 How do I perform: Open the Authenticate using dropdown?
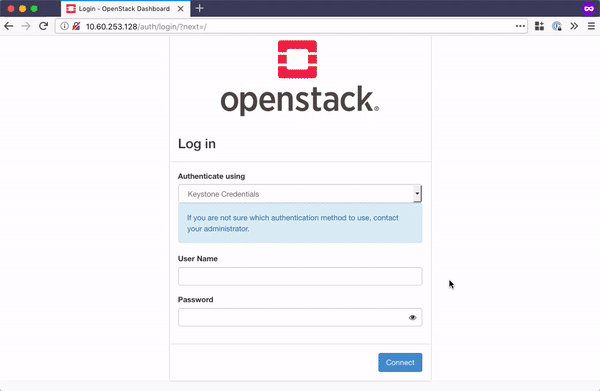pos(300,194)
